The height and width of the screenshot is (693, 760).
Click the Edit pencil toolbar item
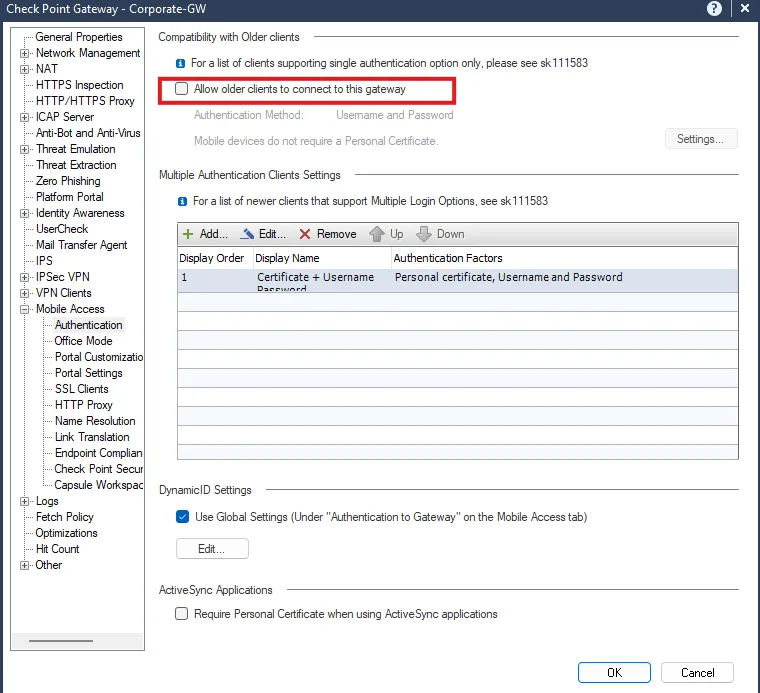[264, 234]
